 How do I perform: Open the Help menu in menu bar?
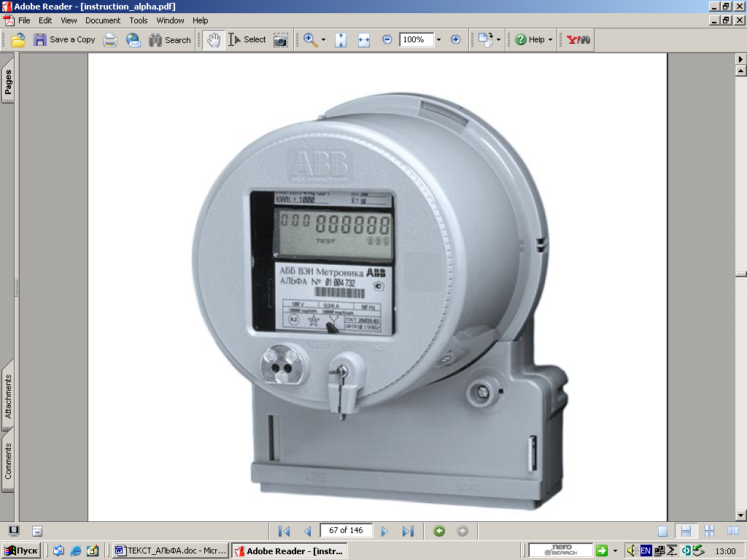201,20
